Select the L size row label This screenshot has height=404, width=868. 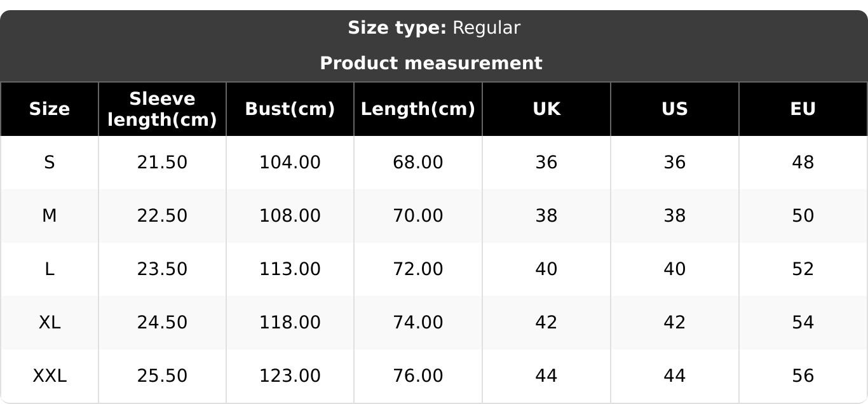tap(50, 269)
